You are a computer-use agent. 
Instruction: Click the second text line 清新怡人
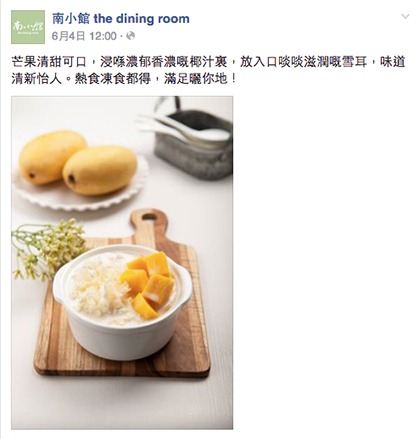coord(36,79)
